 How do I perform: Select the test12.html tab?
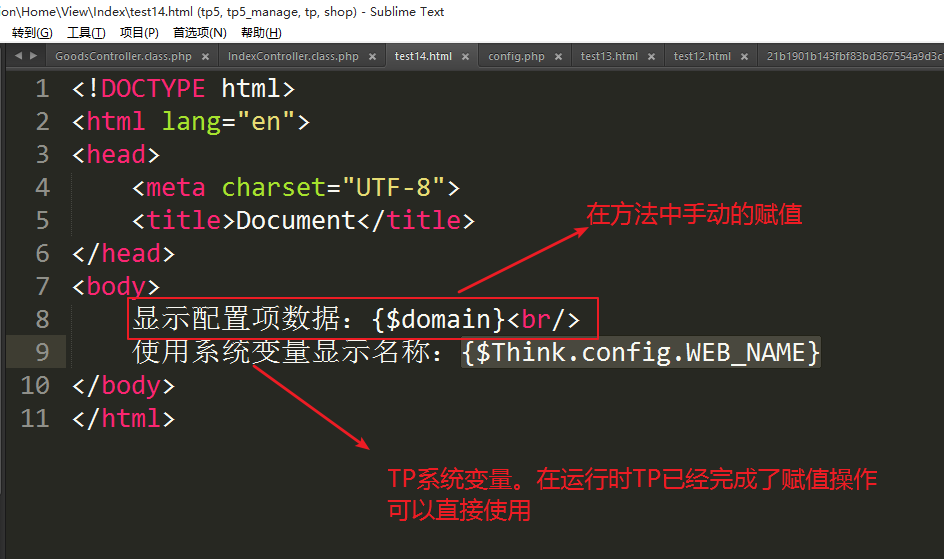point(701,57)
